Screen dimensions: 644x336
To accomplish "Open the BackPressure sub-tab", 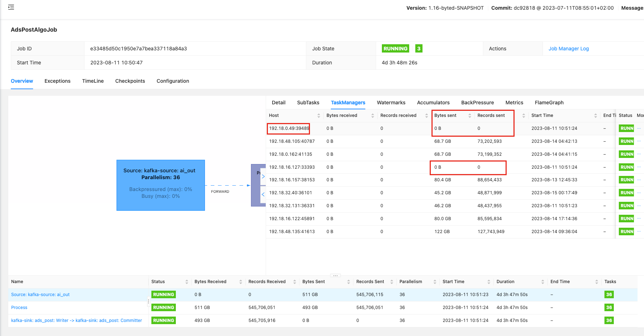I will pyautogui.click(x=478, y=103).
